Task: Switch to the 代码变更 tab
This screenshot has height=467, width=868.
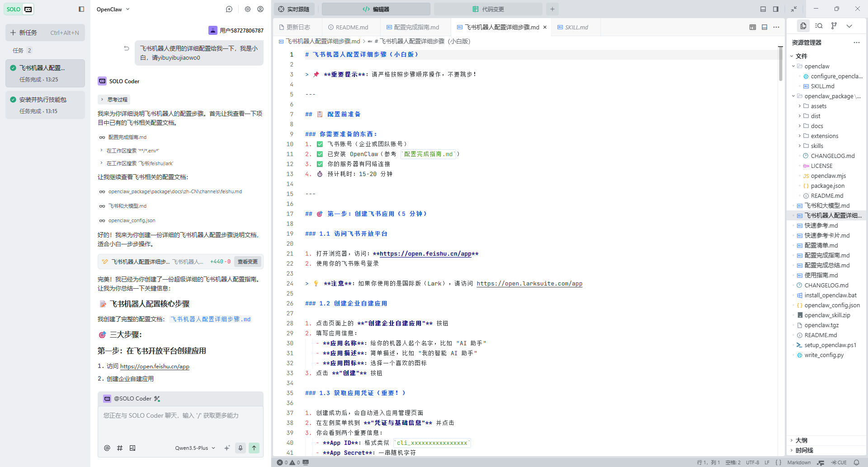Action: [488, 9]
